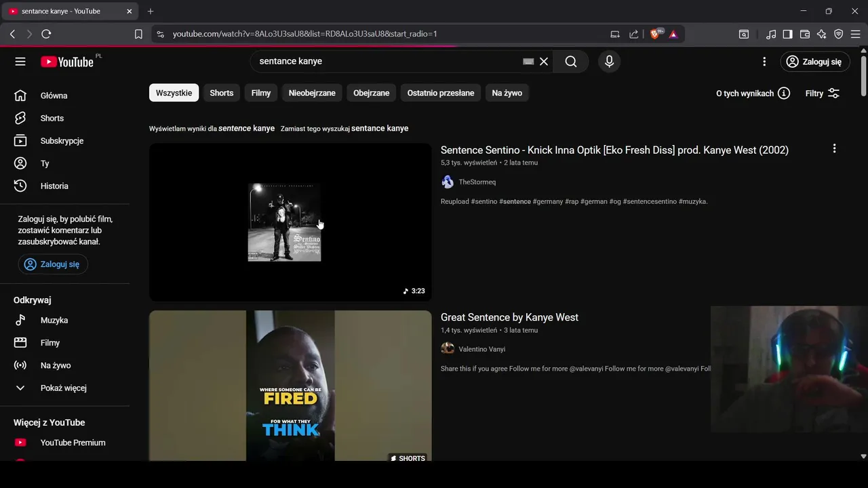Image resolution: width=868 pixels, height=488 pixels.
Task: Select the Wszystkie filter chip
Action: pos(174,93)
